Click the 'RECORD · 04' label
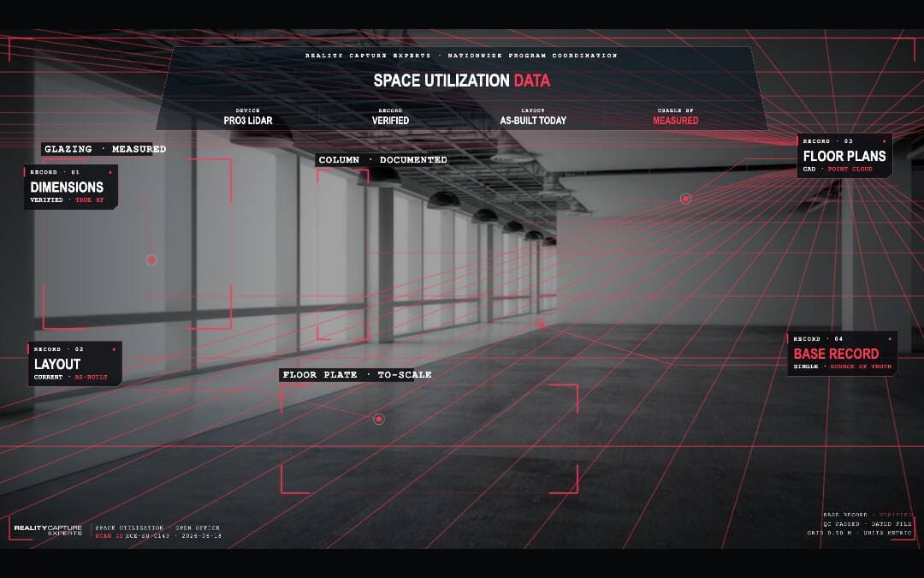 [818, 339]
